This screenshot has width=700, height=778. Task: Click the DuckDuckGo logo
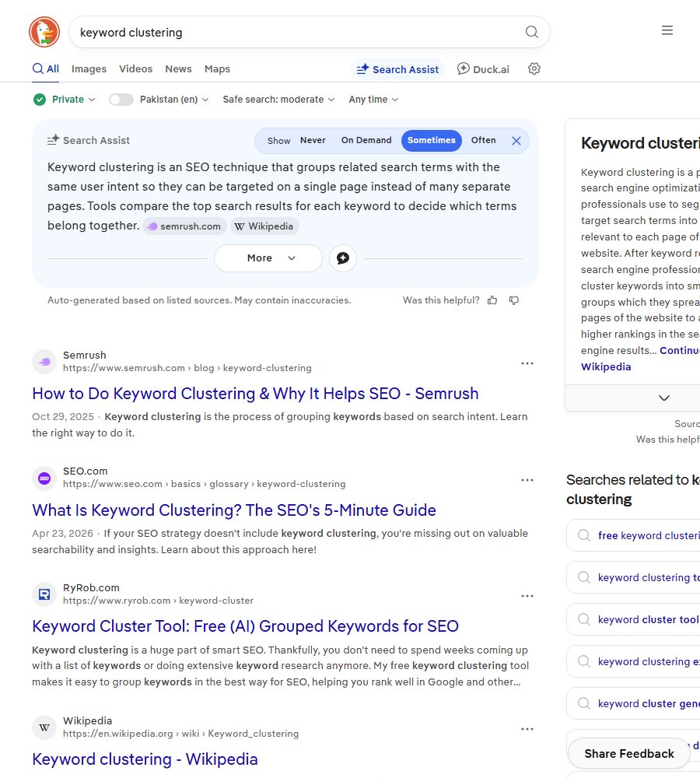coord(44,32)
